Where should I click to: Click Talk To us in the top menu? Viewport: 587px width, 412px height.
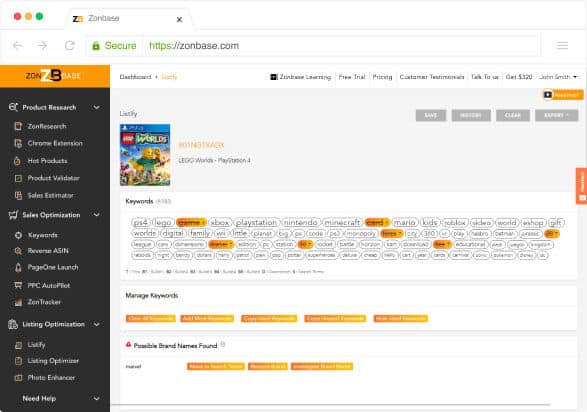484,77
